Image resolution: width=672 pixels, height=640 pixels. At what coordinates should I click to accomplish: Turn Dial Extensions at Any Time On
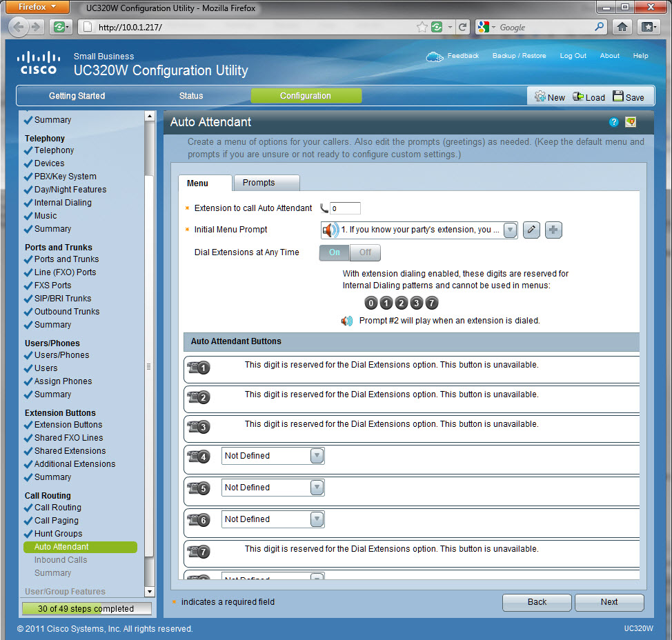click(335, 252)
